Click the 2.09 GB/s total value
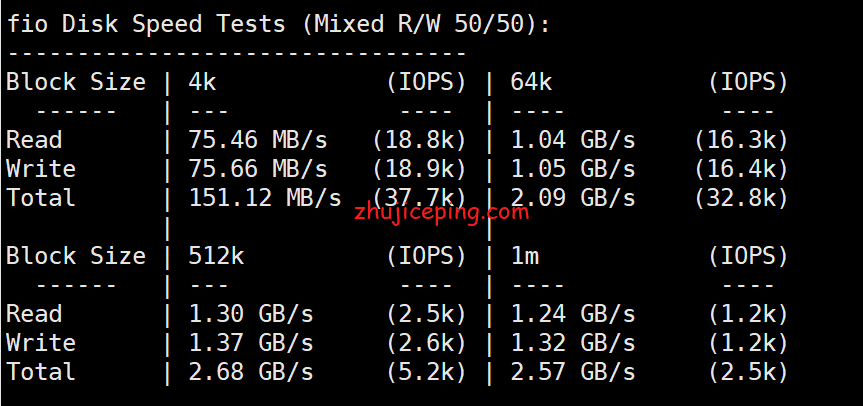 point(573,198)
